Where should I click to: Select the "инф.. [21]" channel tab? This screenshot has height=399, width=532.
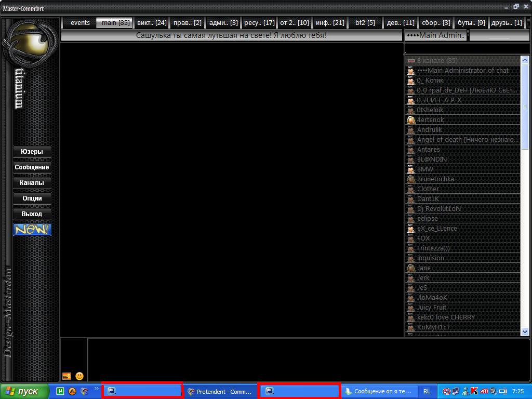[x=330, y=23]
